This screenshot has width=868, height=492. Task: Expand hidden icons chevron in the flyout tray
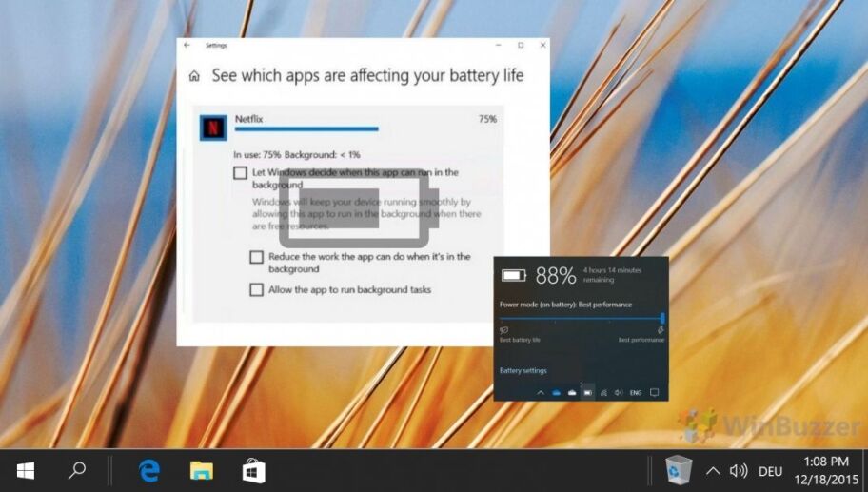click(x=541, y=392)
